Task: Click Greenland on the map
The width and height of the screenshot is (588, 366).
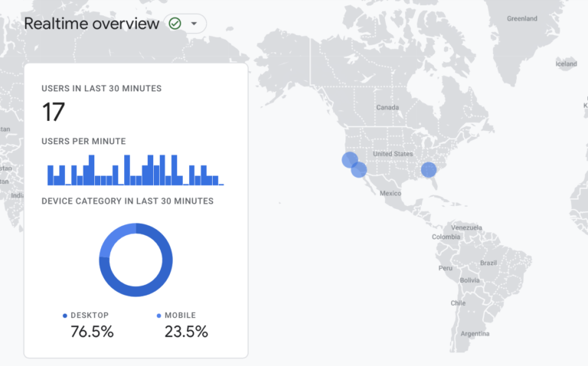Action: point(522,18)
